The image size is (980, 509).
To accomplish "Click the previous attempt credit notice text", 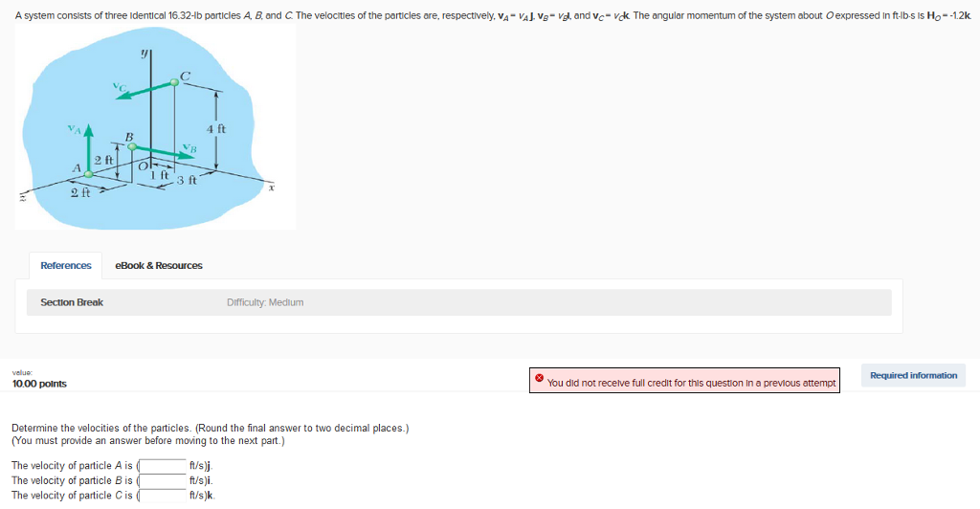I will click(x=691, y=383).
